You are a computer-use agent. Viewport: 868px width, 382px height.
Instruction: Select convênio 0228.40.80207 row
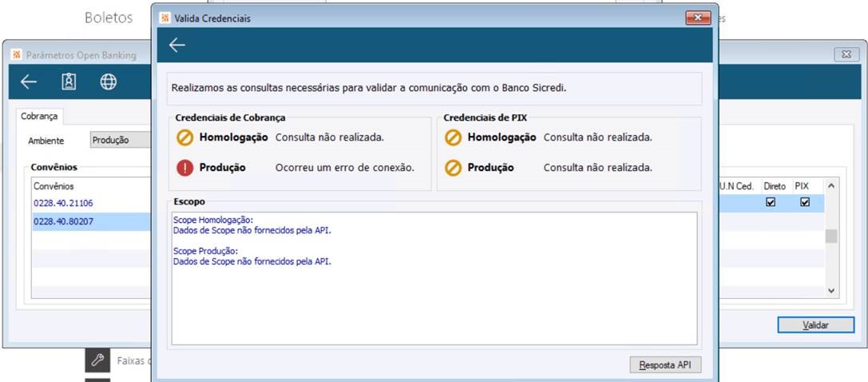click(x=63, y=221)
